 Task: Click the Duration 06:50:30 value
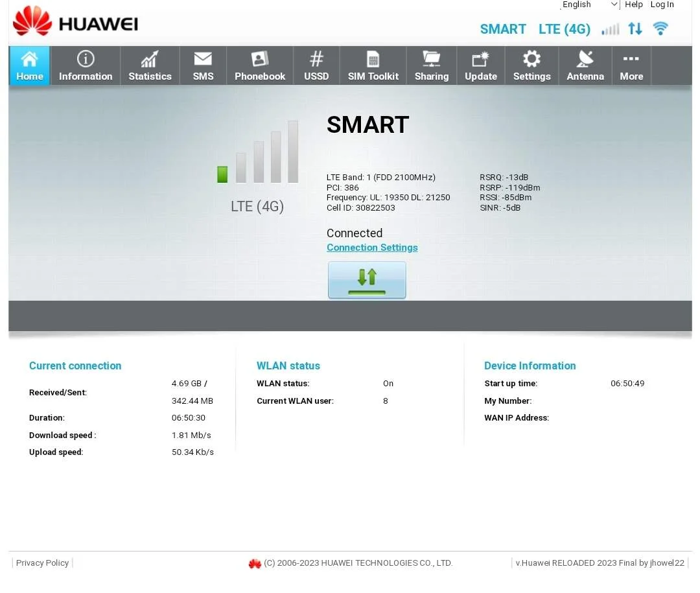189,418
